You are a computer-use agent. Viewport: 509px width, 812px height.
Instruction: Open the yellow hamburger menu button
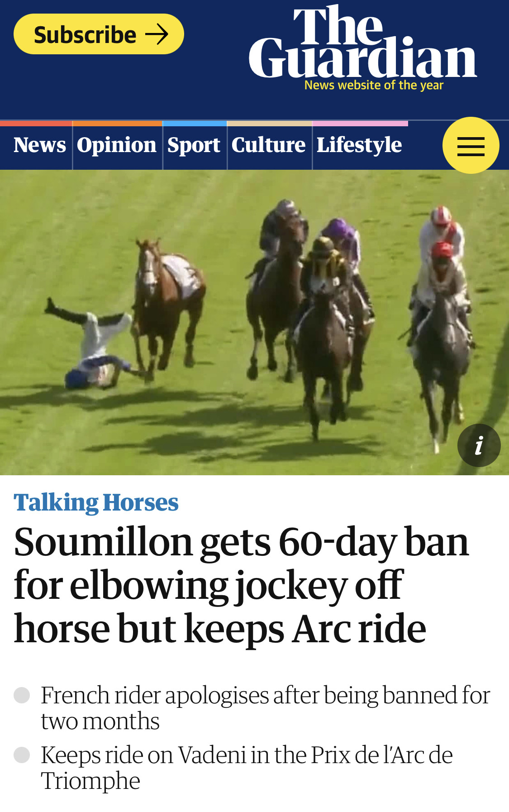click(x=471, y=145)
